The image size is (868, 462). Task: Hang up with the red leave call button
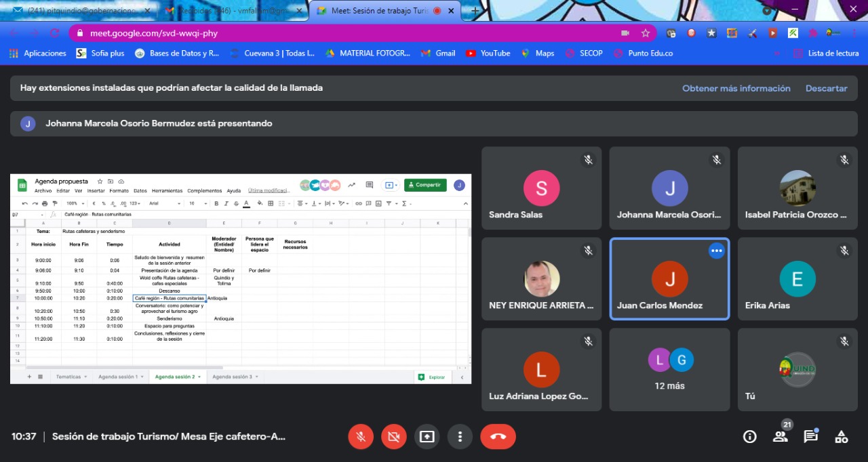click(x=498, y=437)
